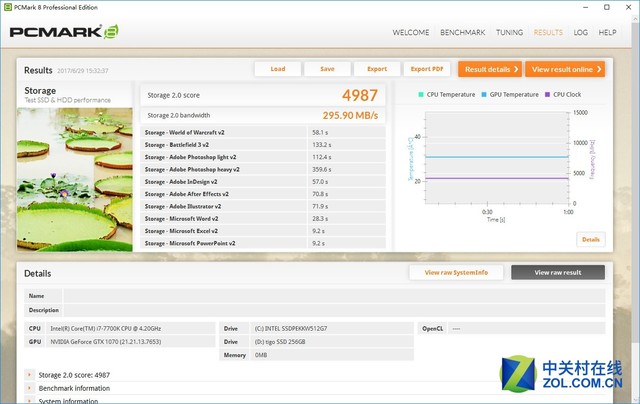Screen dimensions: 640x404
Task: Toggle CPU Clock legend swatch
Action: click(x=547, y=94)
